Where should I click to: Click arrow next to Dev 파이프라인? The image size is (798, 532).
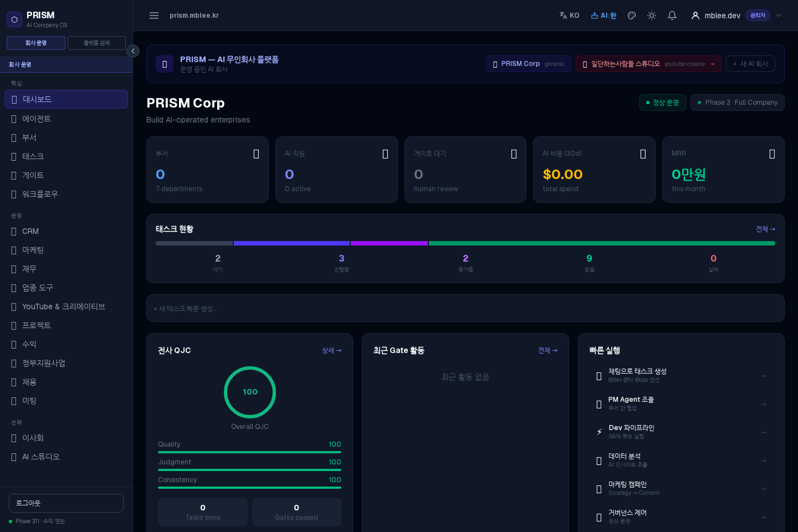coord(764,432)
